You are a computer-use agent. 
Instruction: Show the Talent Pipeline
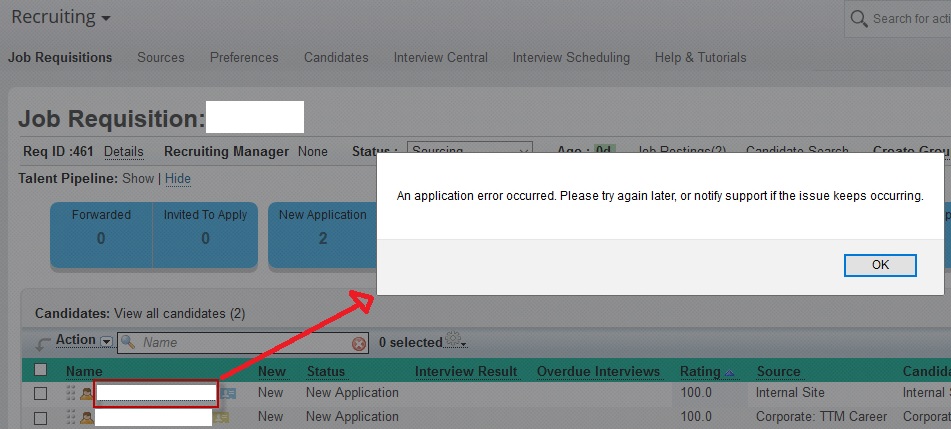[x=138, y=178]
